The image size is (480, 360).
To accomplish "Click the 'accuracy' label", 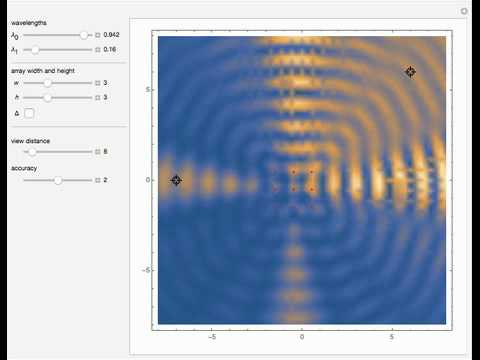I will click(24, 168).
